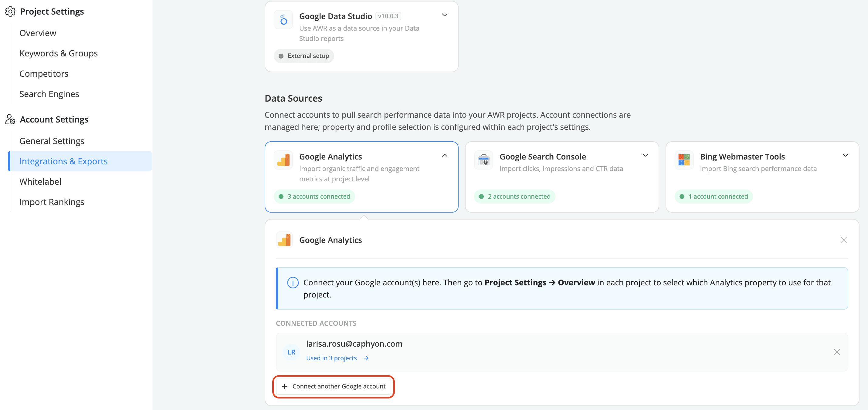The height and width of the screenshot is (410, 868).
Task: Click the LR avatar for larisa.rosu account
Action: [291, 352]
